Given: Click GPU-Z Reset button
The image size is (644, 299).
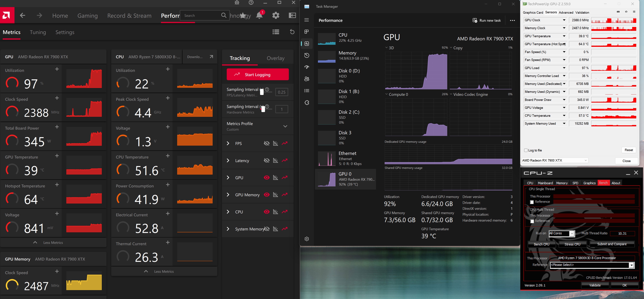Looking at the screenshot, I should [x=628, y=150].
